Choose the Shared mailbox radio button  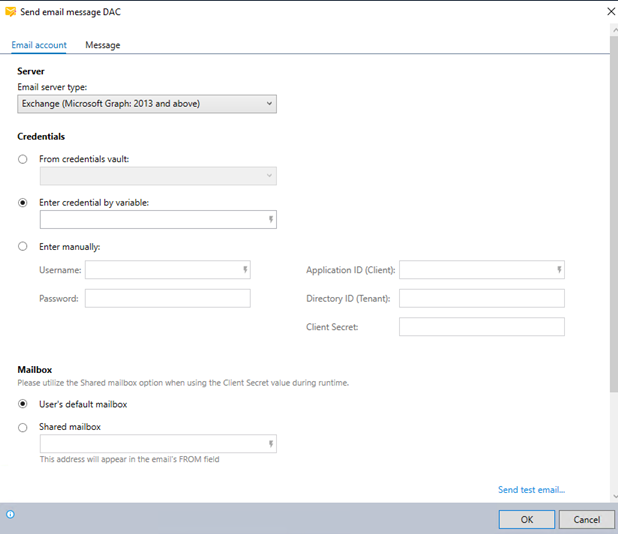point(23,427)
